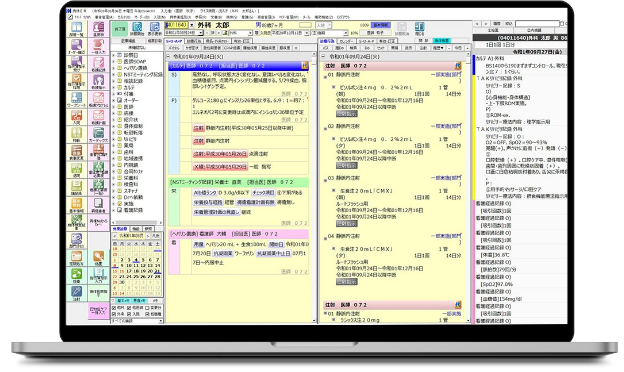
Task: Collapse the left 令和01年09月24日(火) date section
Action: click(x=168, y=56)
